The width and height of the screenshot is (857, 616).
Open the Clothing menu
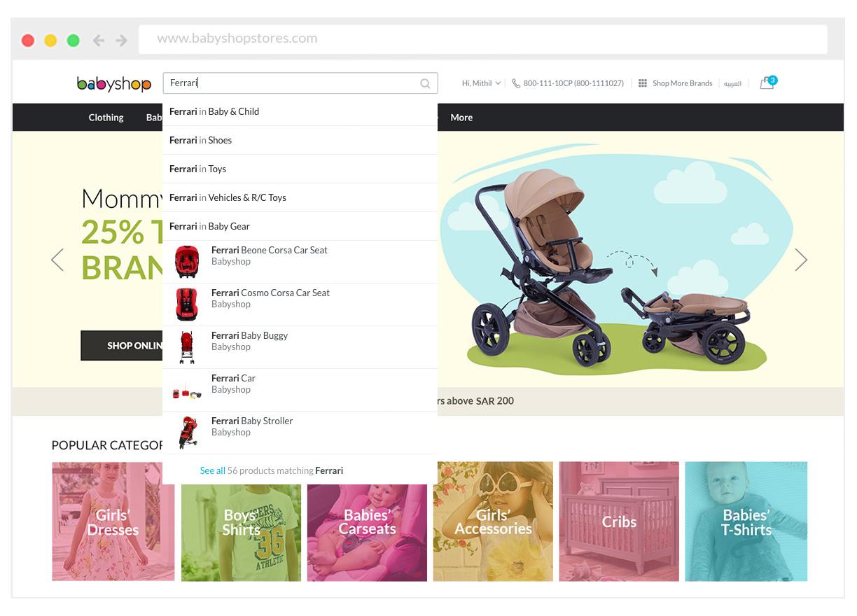point(106,118)
